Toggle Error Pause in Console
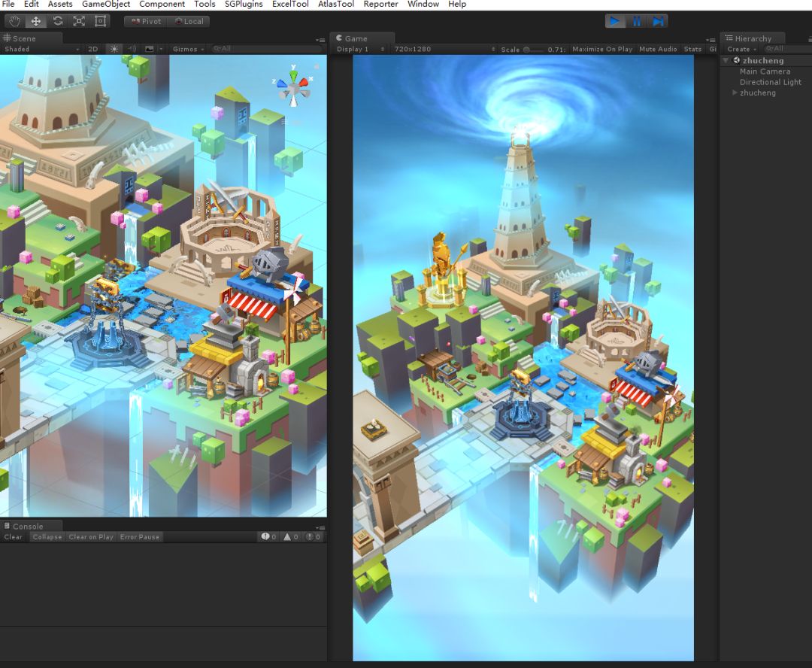The image size is (812, 668). [x=140, y=537]
